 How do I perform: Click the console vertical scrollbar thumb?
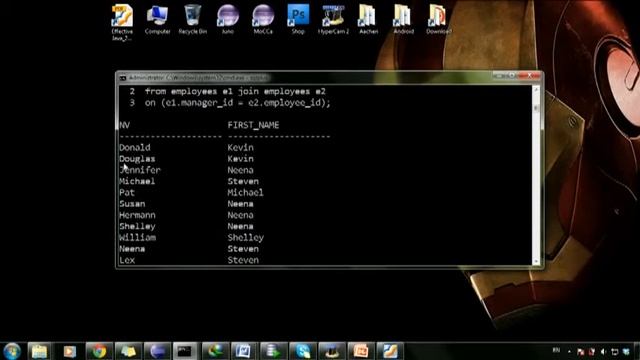coord(536,108)
